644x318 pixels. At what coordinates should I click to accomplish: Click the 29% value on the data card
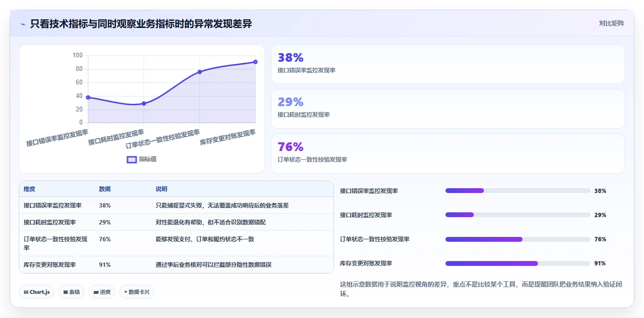[291, 102]
